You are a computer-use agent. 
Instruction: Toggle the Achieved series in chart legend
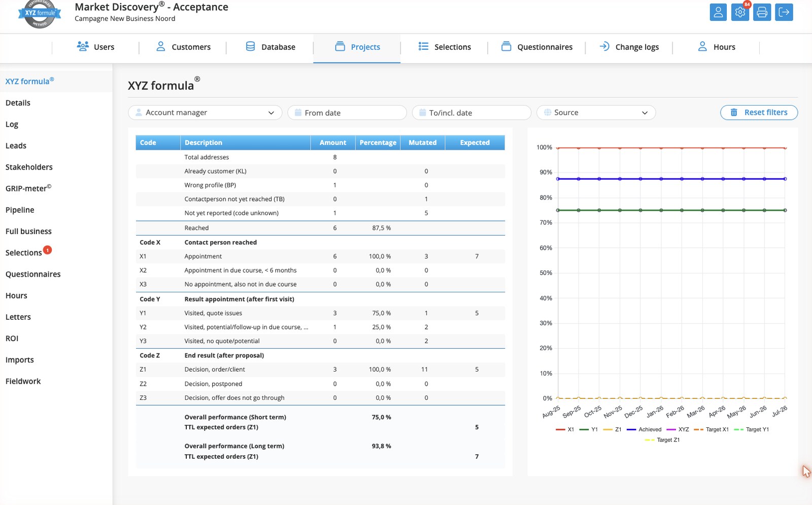coord(644,429)
